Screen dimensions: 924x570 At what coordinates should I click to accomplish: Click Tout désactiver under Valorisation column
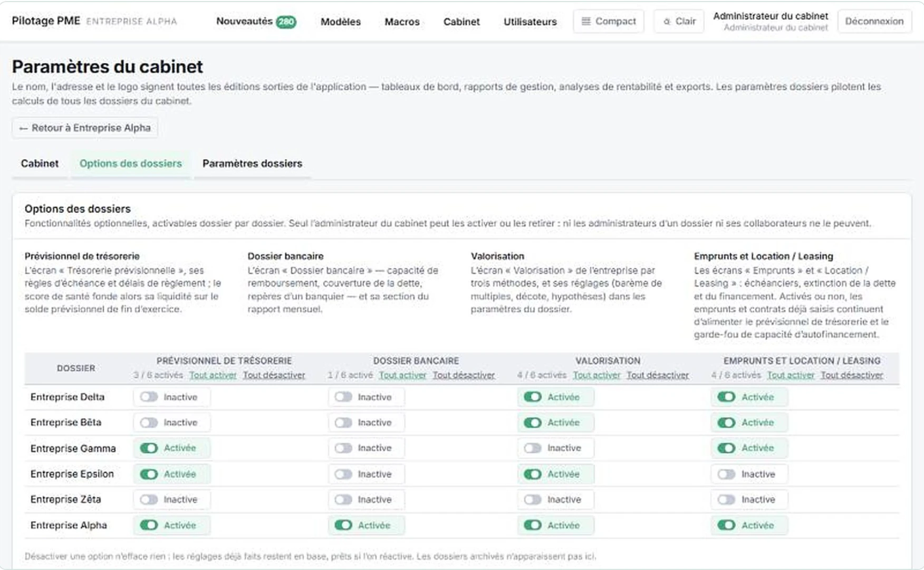[x=658, y=375]
